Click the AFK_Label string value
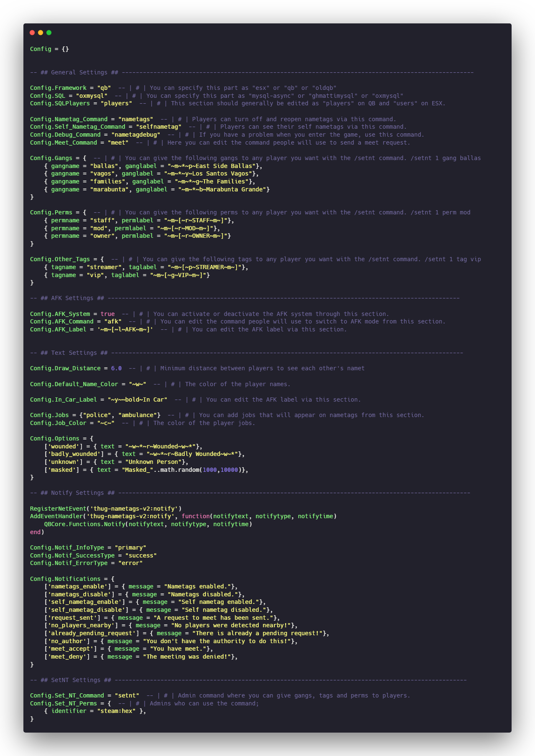The width and height of the screenshot is (535, 756). pyautogui.click(x=125, y=329)
